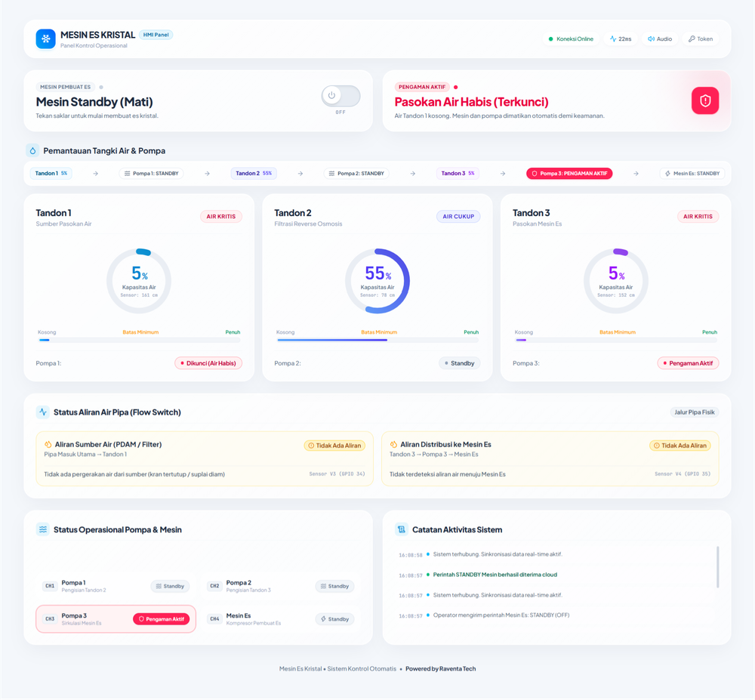Click 'Sensor: 152 cm' reading in Tandon 3
The height and width of the screenshot is (700, 755).
(x=616, y=295)
